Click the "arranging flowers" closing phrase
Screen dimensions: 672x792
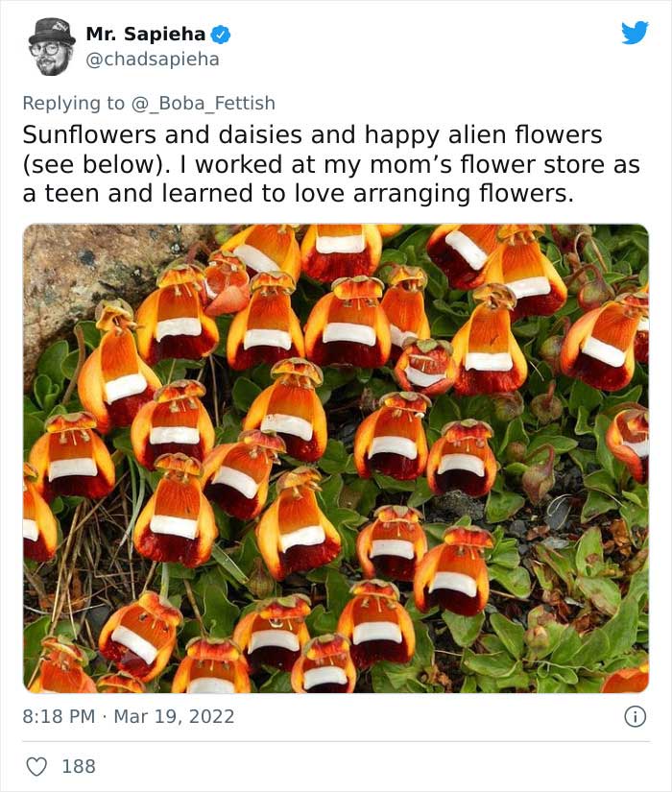[x=464, y=194]
